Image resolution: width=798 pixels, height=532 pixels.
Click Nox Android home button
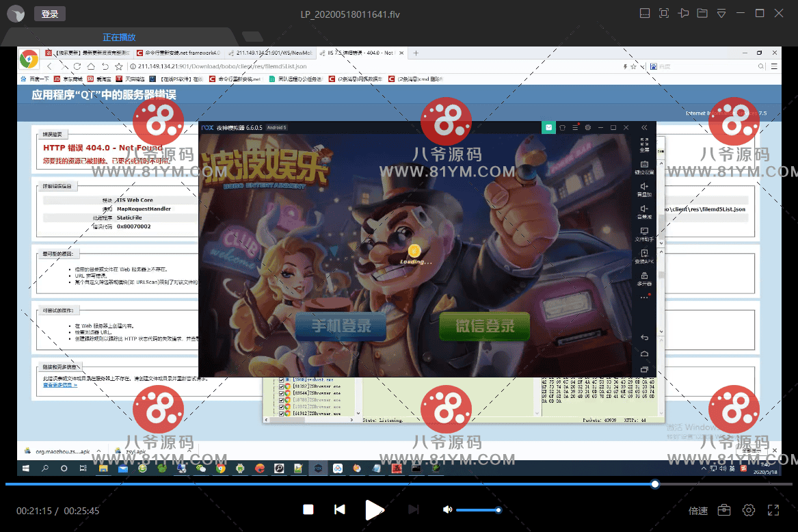click(x=644, y=354)
